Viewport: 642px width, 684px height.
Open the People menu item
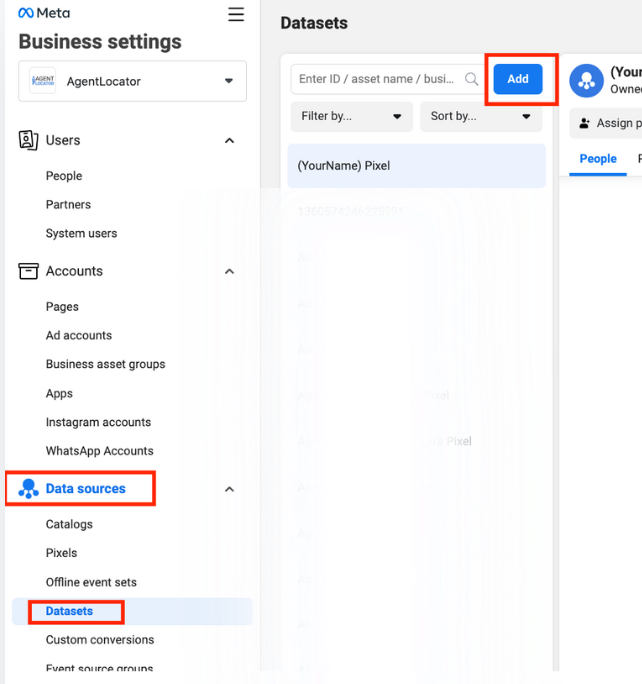(x=64, y=176)
